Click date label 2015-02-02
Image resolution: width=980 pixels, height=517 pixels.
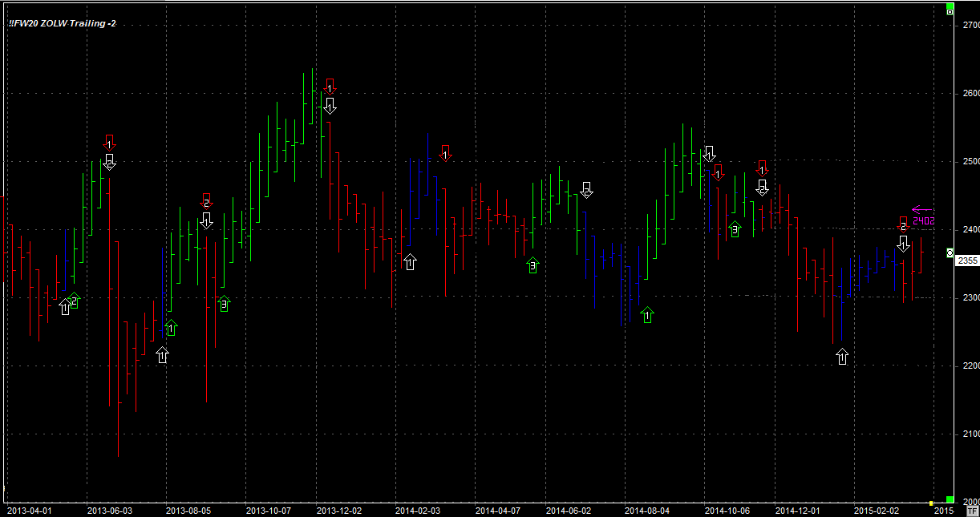pos(877,510)
